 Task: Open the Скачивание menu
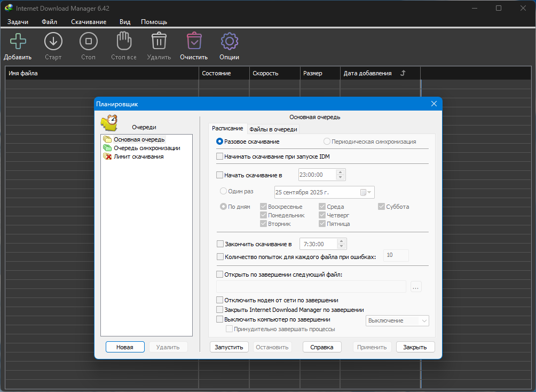pos(89,22)
